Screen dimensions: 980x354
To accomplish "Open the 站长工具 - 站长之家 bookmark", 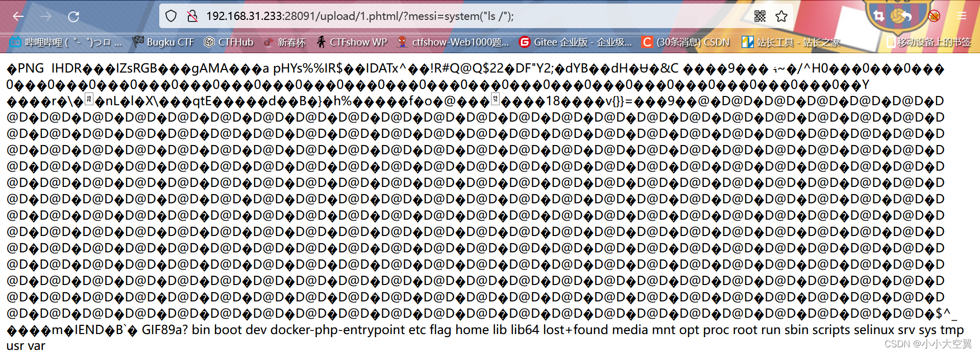I will [x=791, y=42].
